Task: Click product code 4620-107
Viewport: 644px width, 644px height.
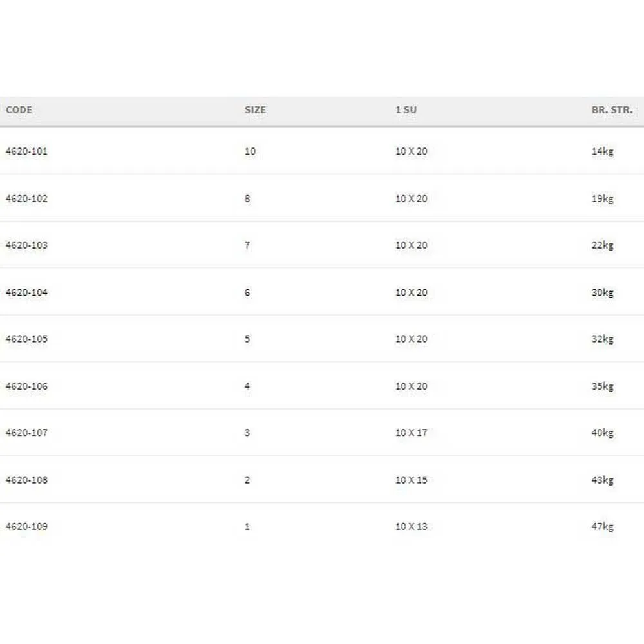Action: (26, 433)
